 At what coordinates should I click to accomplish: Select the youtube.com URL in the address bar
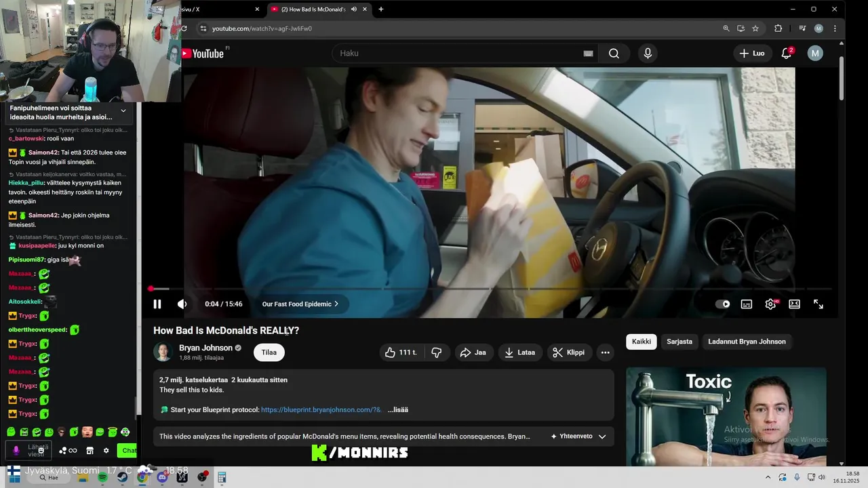coord(262,28)
